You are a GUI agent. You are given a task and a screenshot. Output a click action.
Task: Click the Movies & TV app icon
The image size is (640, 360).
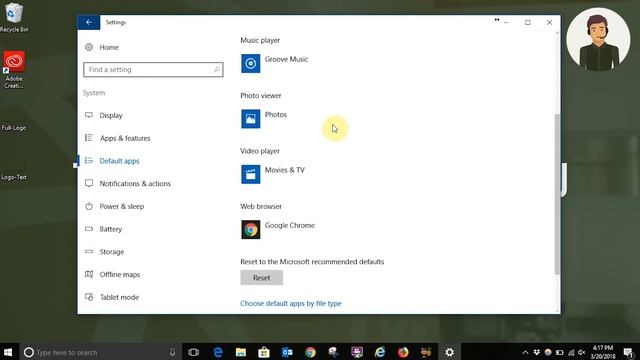(x=250, y=174)
